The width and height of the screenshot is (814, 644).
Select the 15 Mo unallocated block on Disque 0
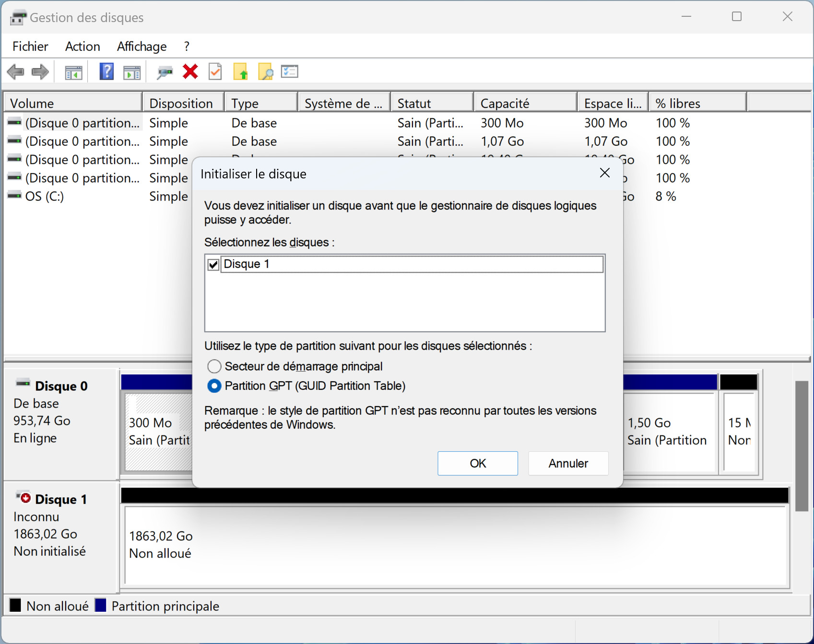tap(739, 432)
